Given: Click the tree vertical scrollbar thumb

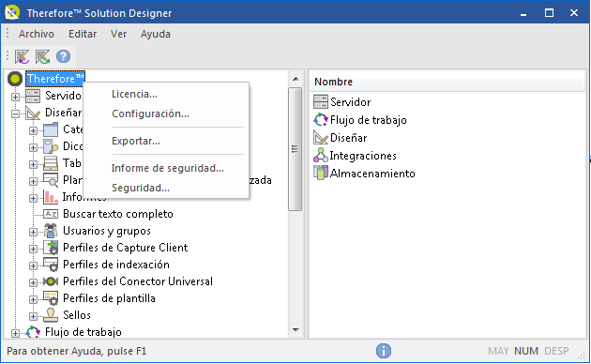Looking at the screenshot, I should tap(295, 149).
